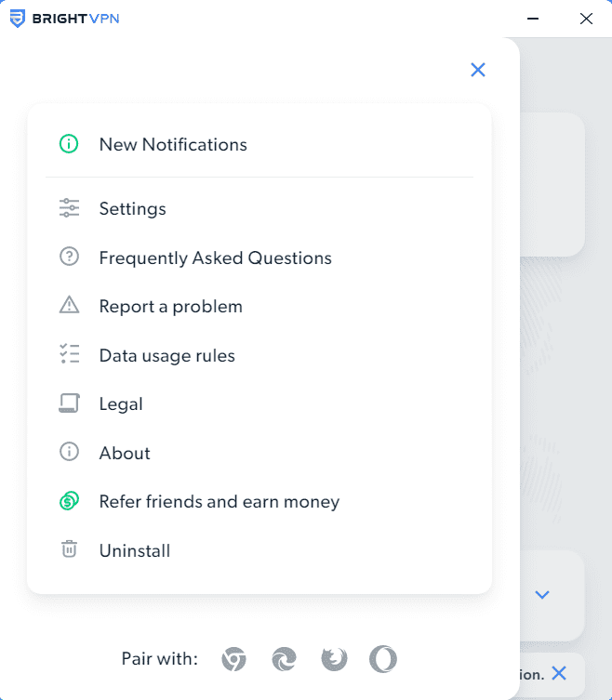
Task: Open Settings from the menu
Action: tap(132, 208)
